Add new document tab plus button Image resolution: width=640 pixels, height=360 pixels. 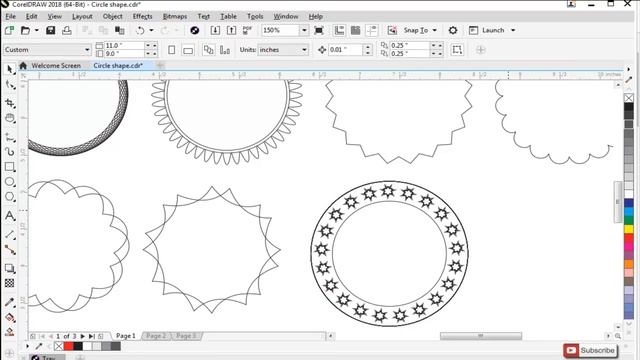pos(160,65)
